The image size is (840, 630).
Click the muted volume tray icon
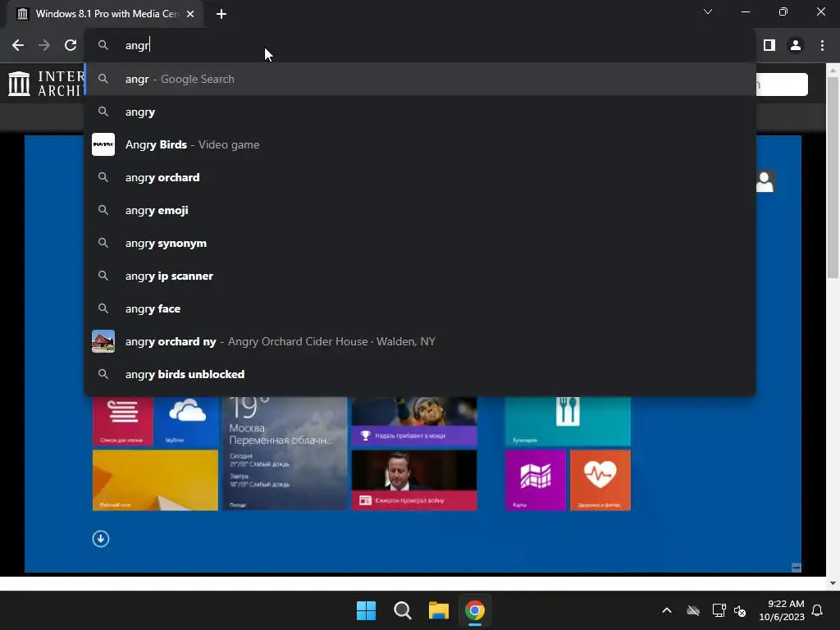pyautogui.click(x=740, y=610)
